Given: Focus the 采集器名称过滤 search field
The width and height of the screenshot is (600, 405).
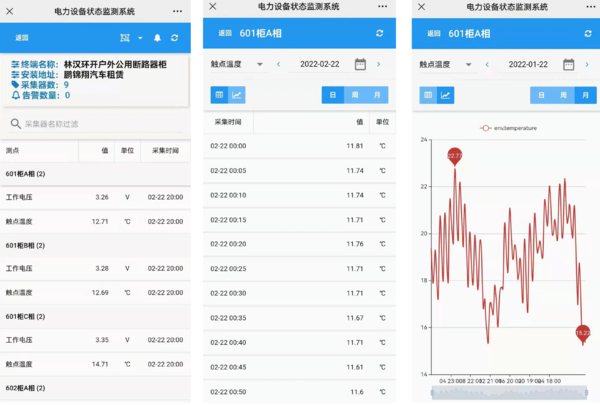Looking at the screenshot, I should [96, 124].
